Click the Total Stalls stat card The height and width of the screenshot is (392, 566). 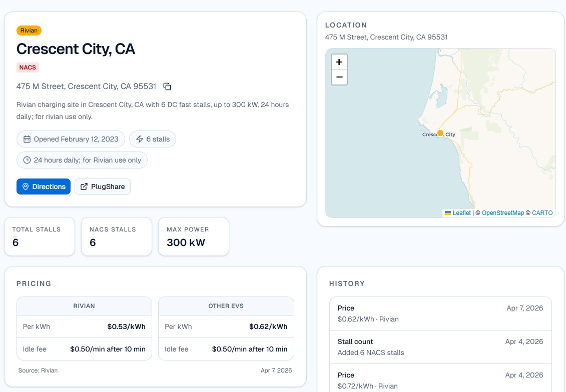pos(40,236)
